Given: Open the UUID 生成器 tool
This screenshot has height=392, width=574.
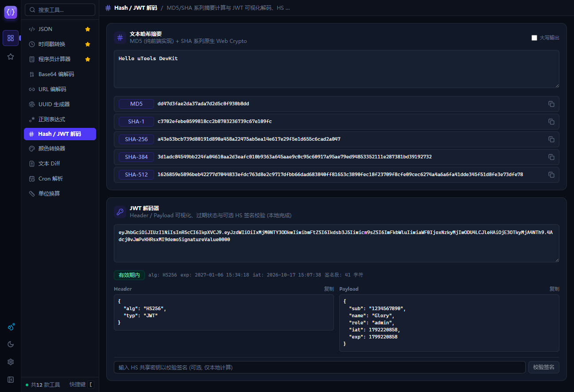Looking at the screenshot, I should pyautogui.click(x=60, y=104).
